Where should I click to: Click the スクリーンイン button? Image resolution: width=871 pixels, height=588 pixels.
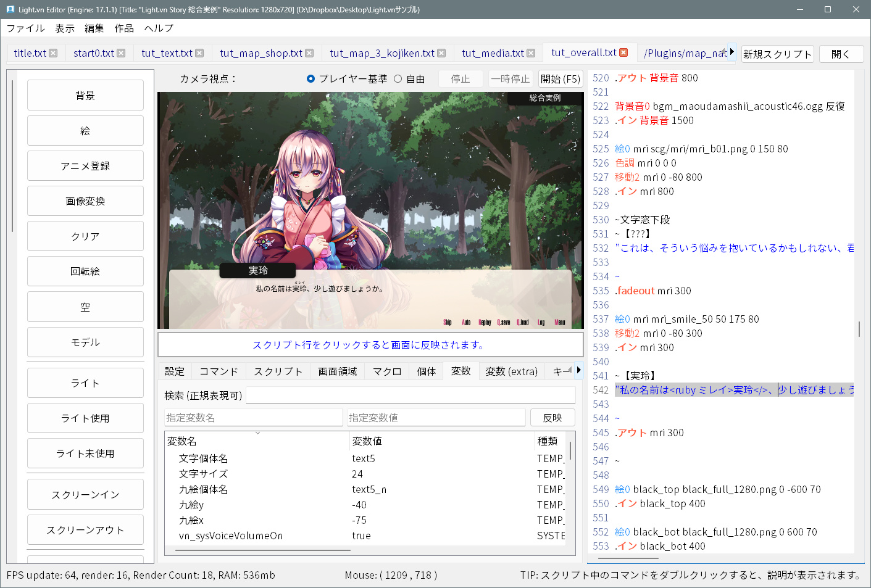(85, 495)
